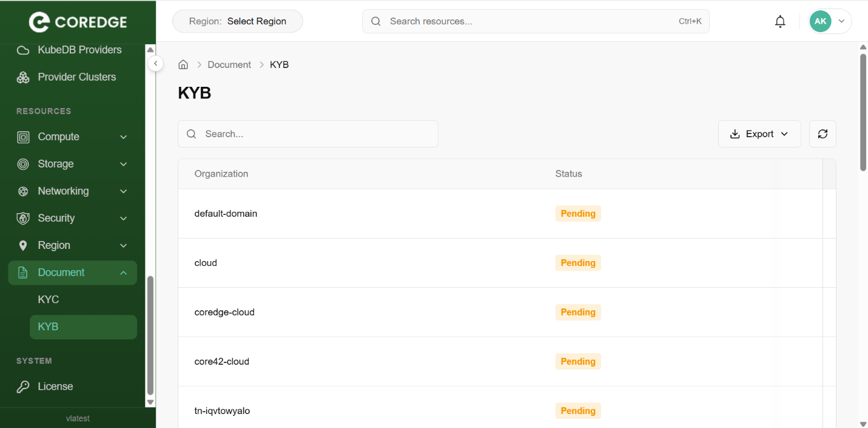The width and height of the screenshot is (868, 428).
Task: Select the KYB sidebar item
Action: point(49,327)
